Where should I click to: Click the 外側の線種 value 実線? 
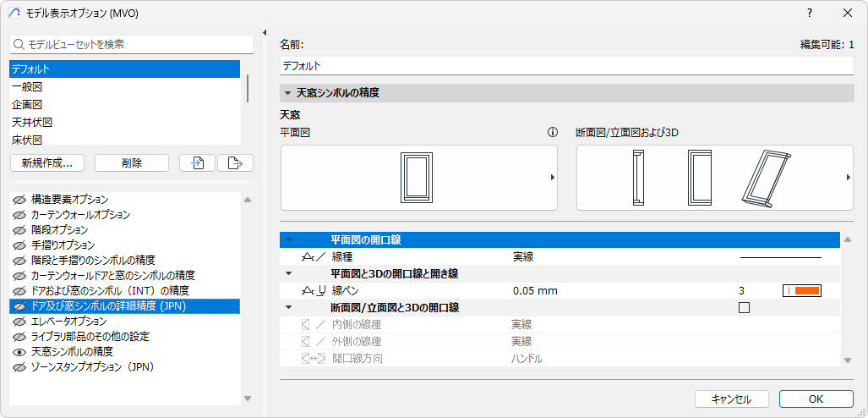[x=521, y=342]
